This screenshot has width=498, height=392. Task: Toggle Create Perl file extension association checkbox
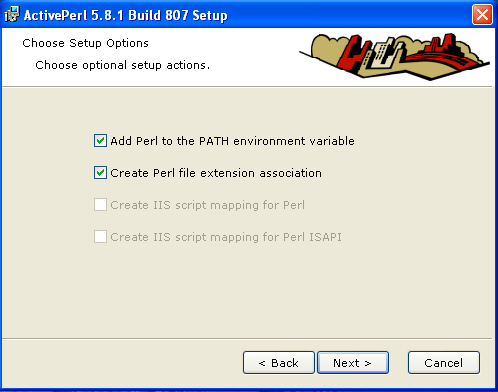(x=100, y=173)
